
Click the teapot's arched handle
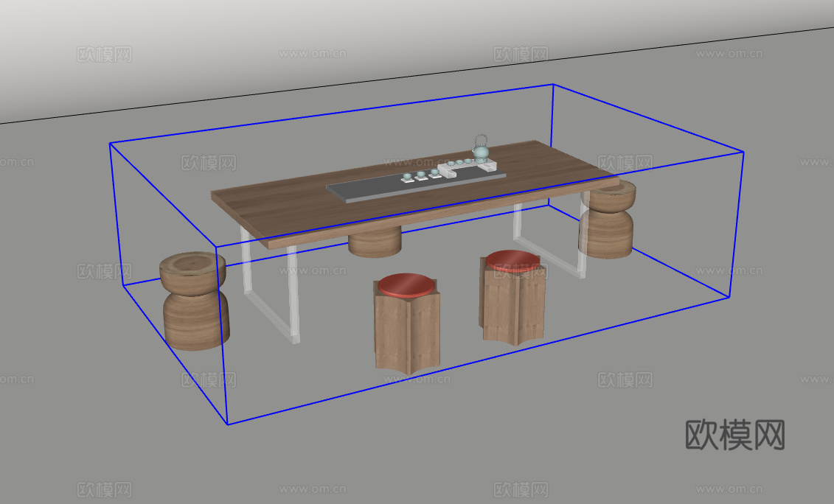tap(480, 138)
